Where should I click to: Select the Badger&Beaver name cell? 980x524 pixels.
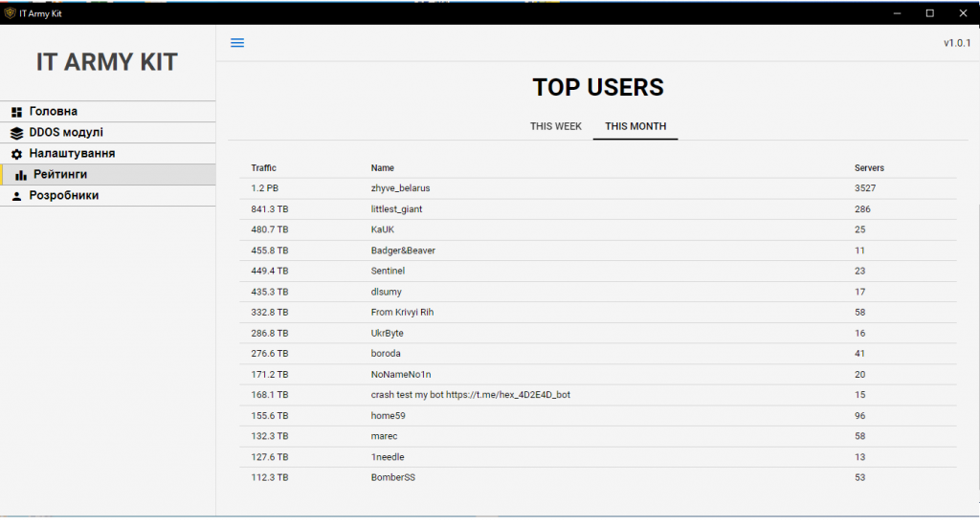[403, 251]
